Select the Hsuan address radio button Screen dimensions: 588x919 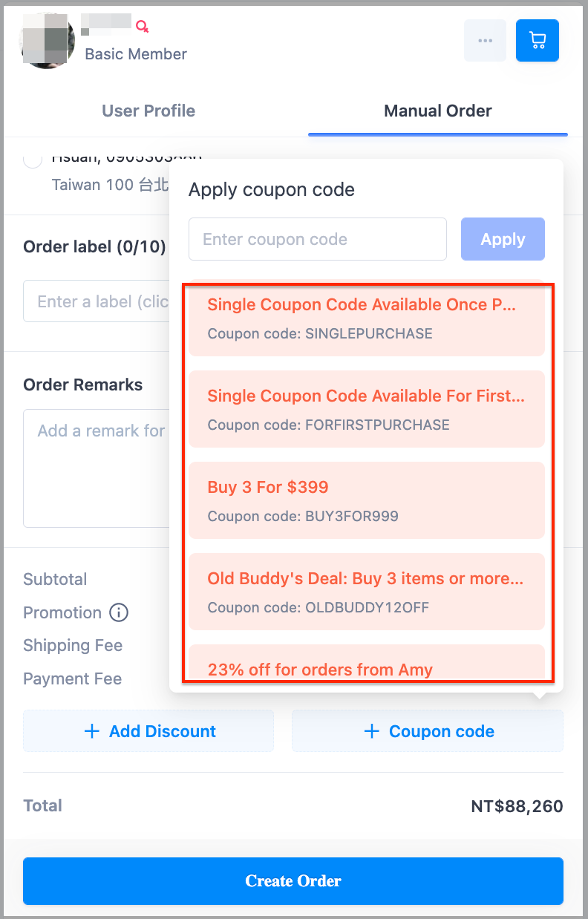33,158
